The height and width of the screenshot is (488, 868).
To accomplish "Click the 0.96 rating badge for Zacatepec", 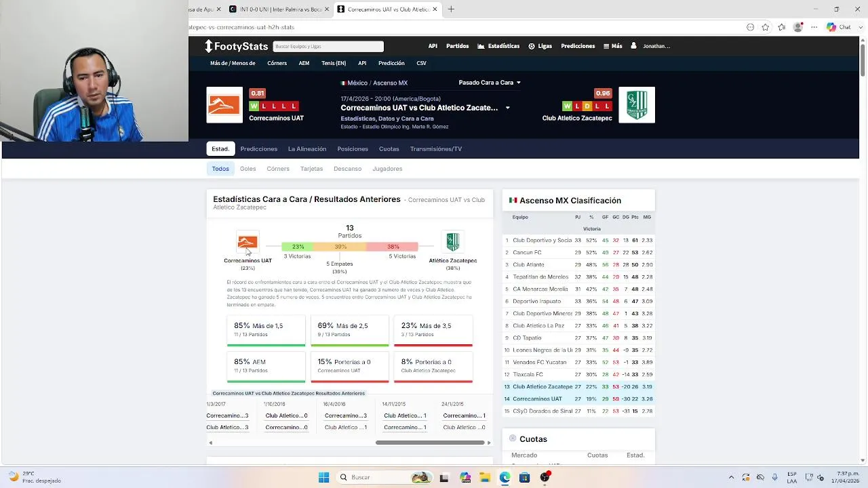I will pyautogui.click(x=603, y=94).
